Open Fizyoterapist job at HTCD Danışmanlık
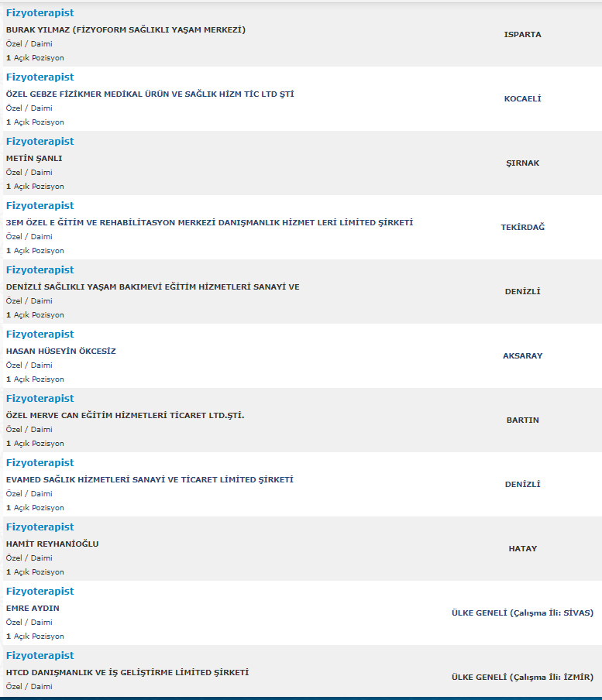Screen dimensions: 602x700 tap(40, 656)
